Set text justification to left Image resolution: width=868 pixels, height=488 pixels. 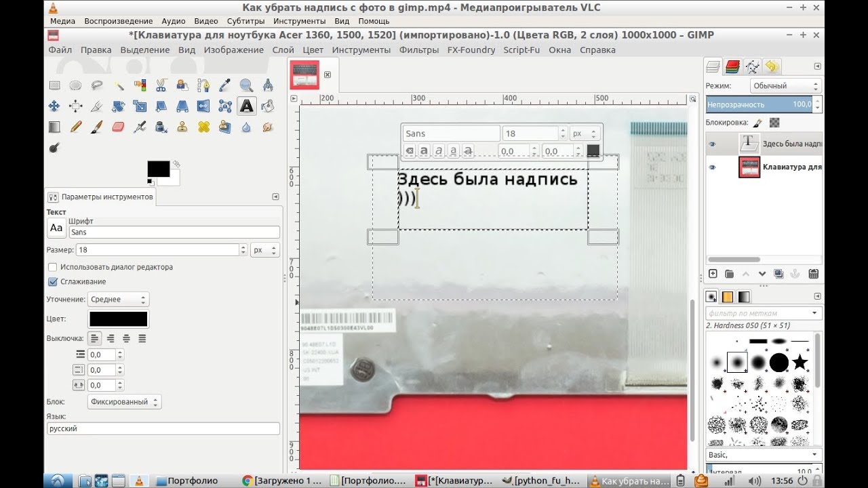click(x=95, y=338)
